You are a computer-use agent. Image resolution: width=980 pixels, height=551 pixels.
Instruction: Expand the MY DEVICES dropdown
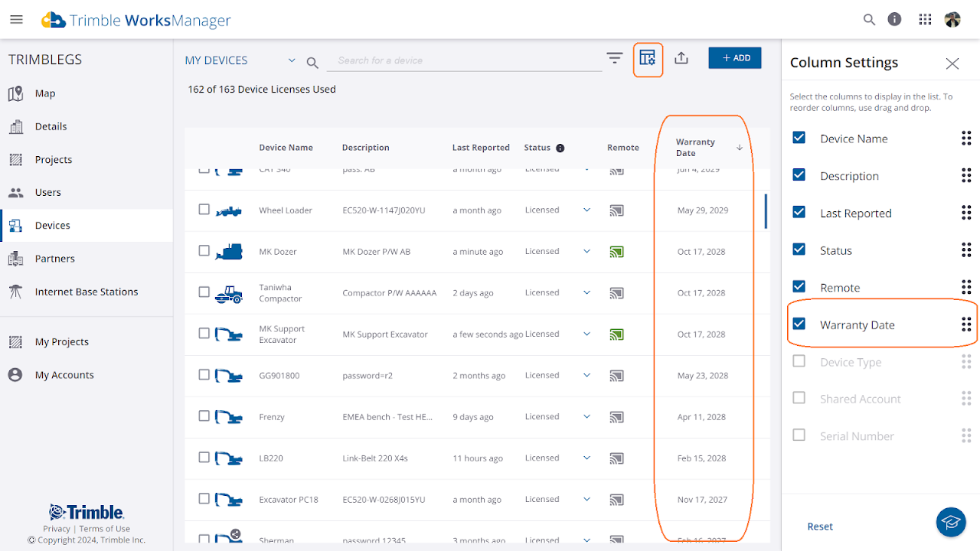(292, 60)
